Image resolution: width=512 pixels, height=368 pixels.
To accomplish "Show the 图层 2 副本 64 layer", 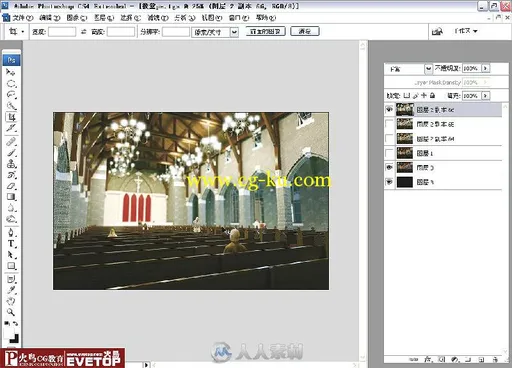I will click(389, 138).
